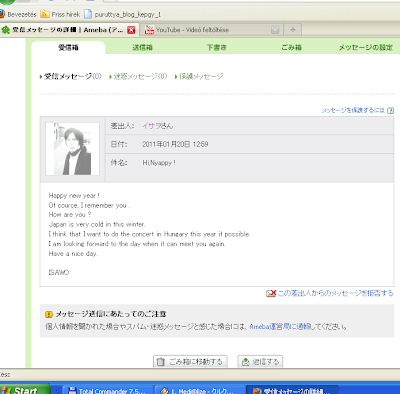
Task: Click the subject Hi,Nyappy! text
Action: (159, 163)
